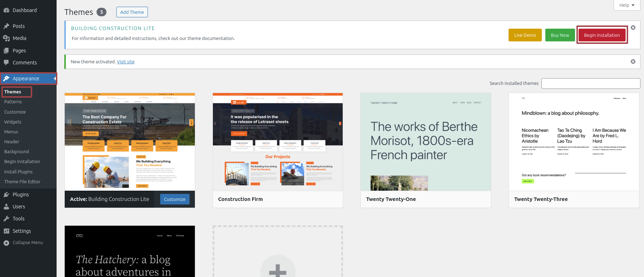The height and width of the screenshot is (277, 644).
Task: Click the Add Theme button
Action: coord(132,12)
